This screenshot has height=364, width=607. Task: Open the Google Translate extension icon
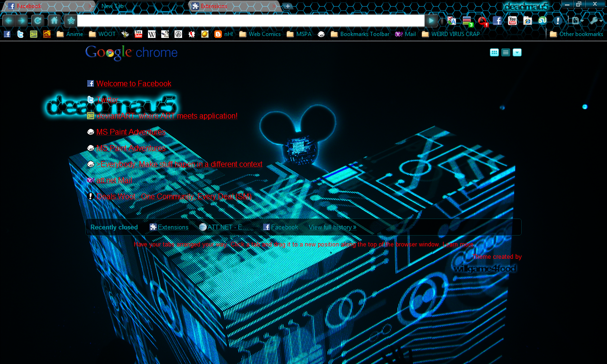[451, 20]
